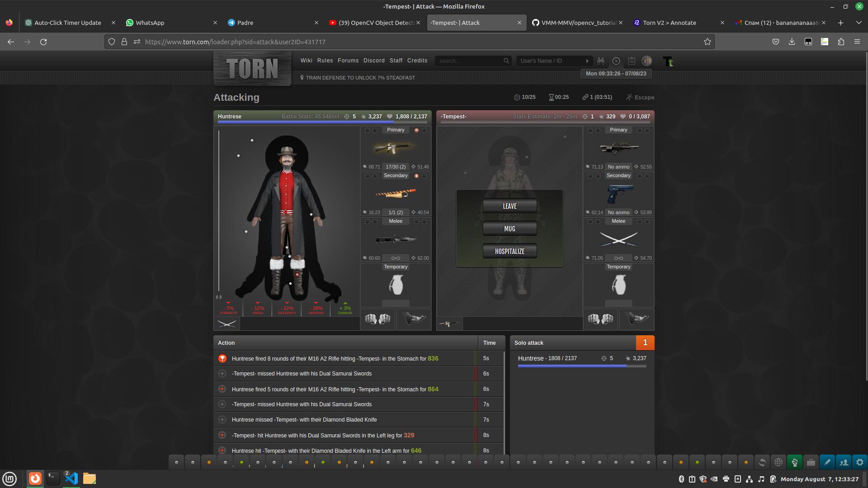The width and height of the screenshot is (868, 488).
Task: Click -Tempest-'s temporary grenade slot
Action: [618, 285]
